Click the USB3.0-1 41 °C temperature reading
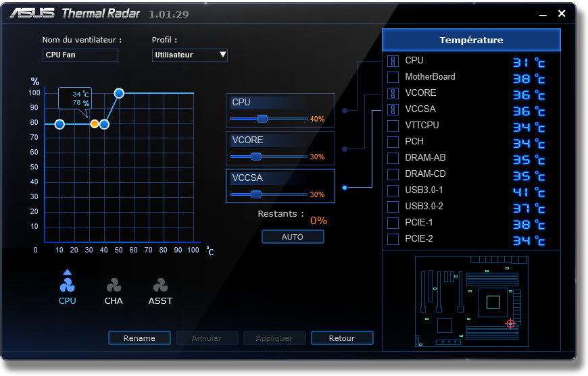 tap(529, 192)
